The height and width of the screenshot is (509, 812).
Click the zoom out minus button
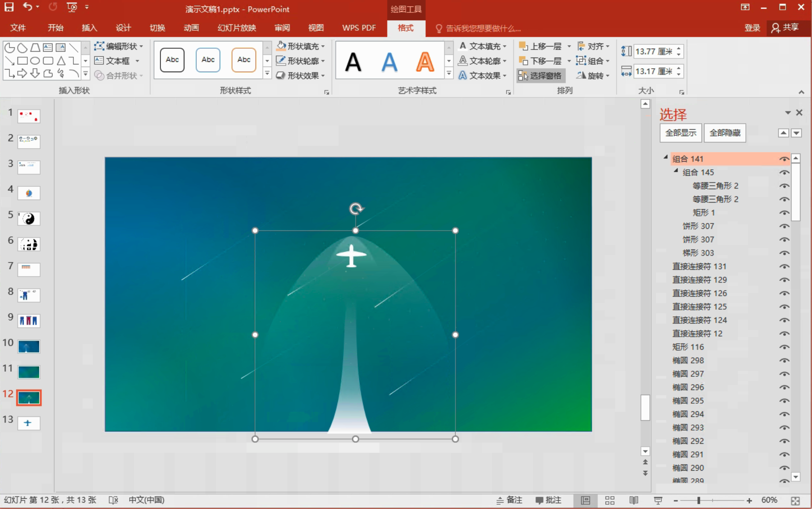[x=676, y=500]
